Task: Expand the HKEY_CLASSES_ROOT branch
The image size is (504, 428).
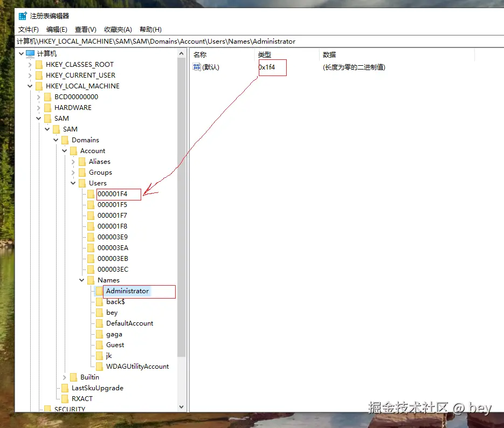Action: pyautogui.click(x=30, y=64)
